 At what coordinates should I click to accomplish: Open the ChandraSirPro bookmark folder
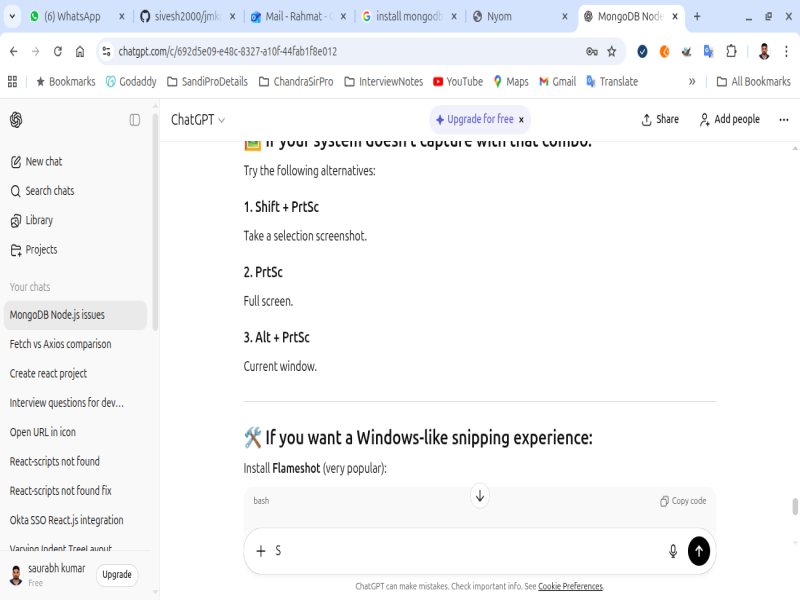point(296,82)
